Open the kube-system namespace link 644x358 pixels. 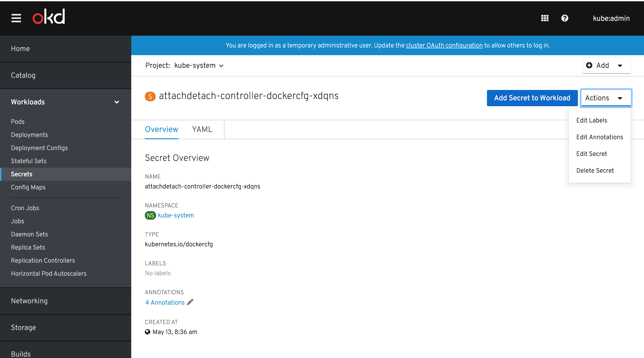(176, 215)
